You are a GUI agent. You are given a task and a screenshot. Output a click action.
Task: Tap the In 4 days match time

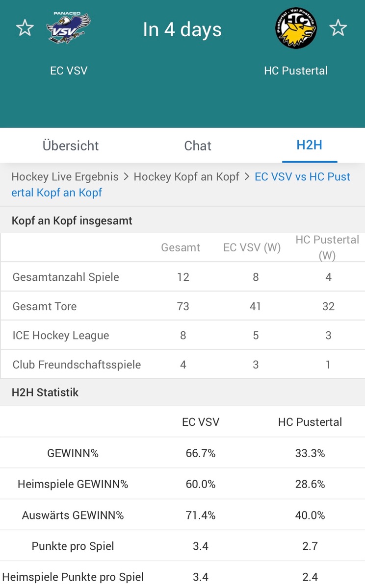pyautogui.click(x=182, y=29)
